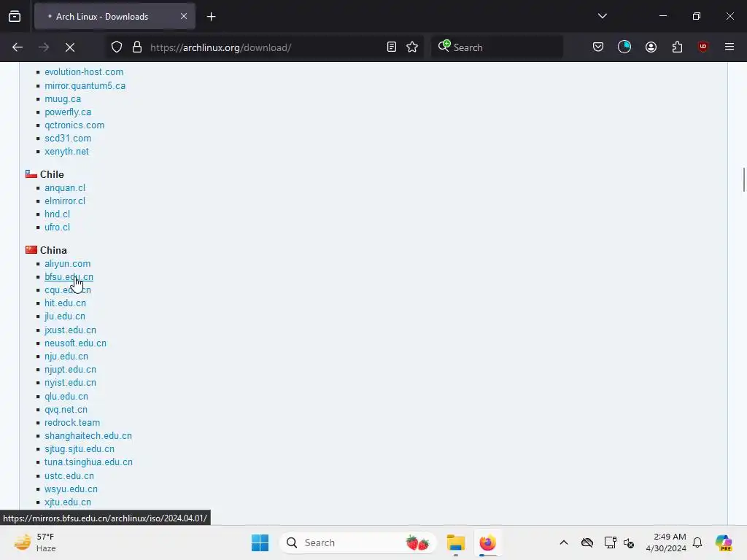The image size is (747, 560).
Task: Show site security info via padlock
Action: [x=137, y=47]
